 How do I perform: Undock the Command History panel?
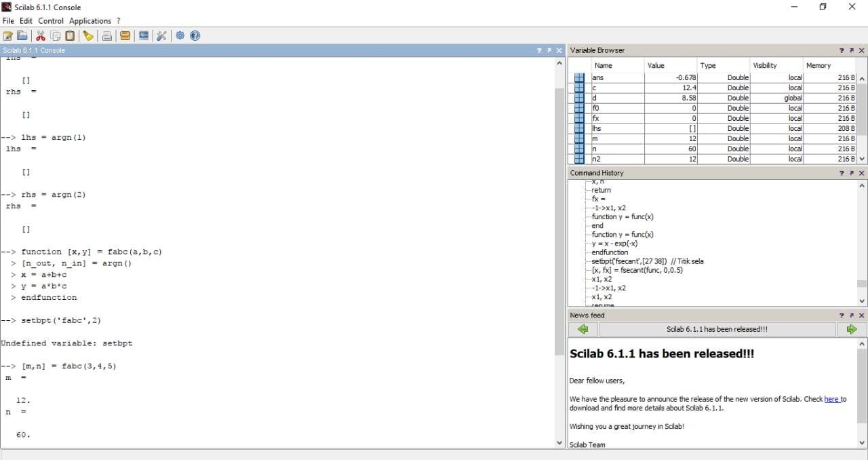click(851, 174)
